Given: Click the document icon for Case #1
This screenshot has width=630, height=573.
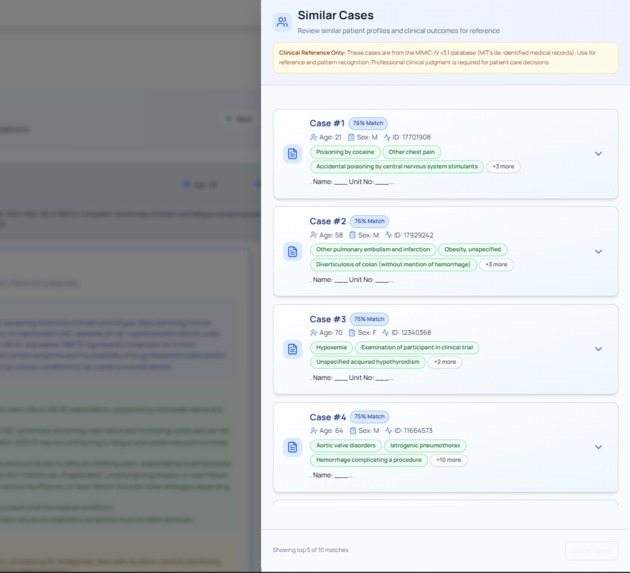Looking at the screenshot, I should pyautogui.click(x=292, y=153).
